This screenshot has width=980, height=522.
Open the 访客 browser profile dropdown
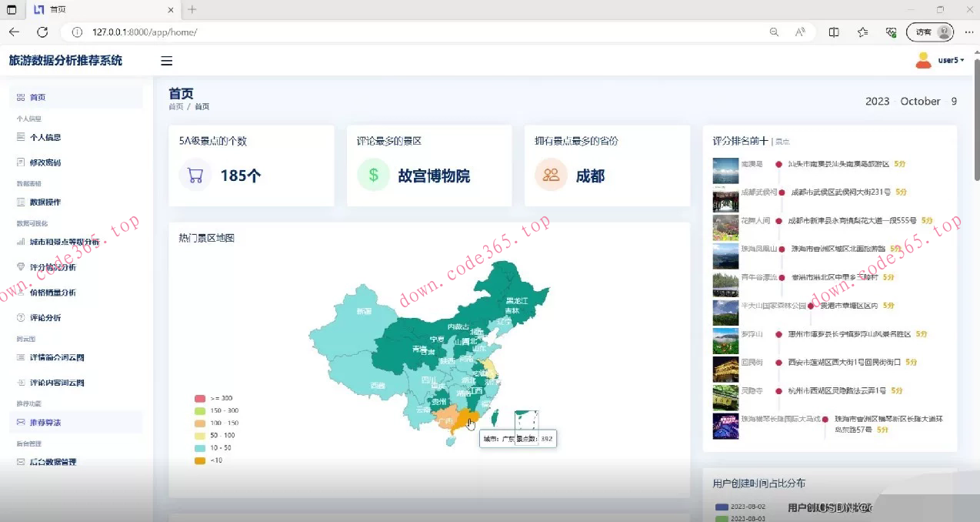(x=929, y=32)
